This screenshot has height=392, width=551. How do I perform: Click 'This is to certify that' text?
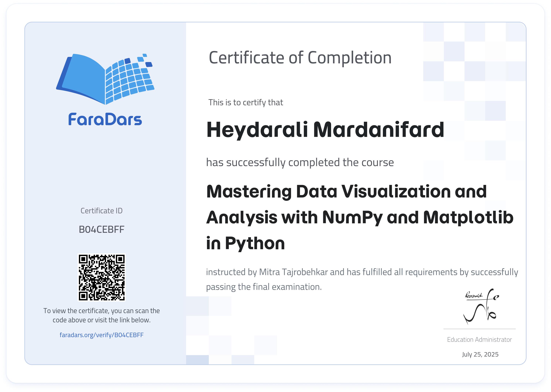(x=246, y=103)
